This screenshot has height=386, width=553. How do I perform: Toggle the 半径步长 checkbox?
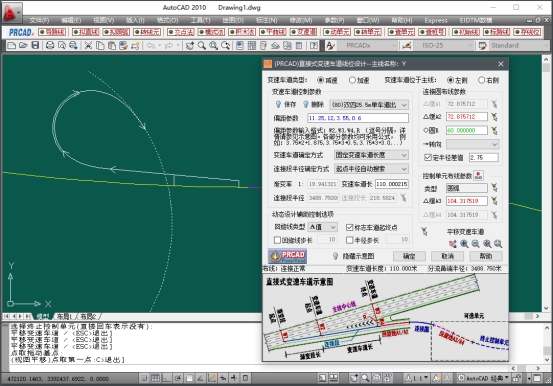[x=350, y=240]
